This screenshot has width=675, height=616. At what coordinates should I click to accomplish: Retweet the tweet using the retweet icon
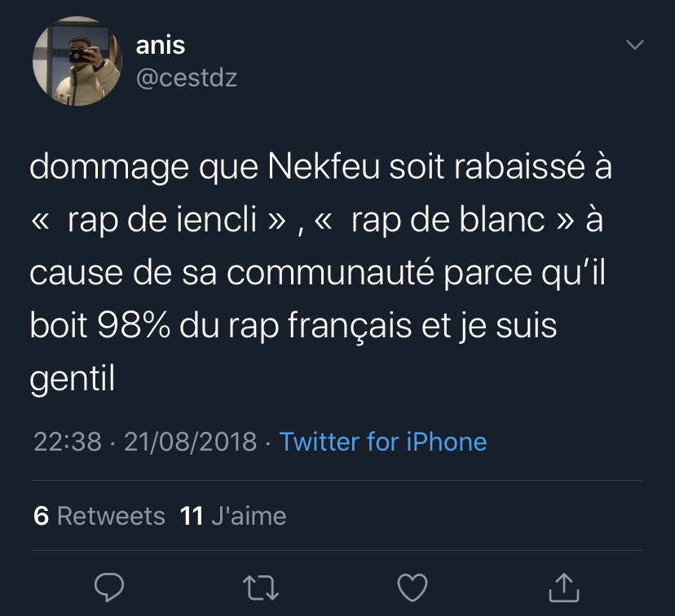click(261, 586)
